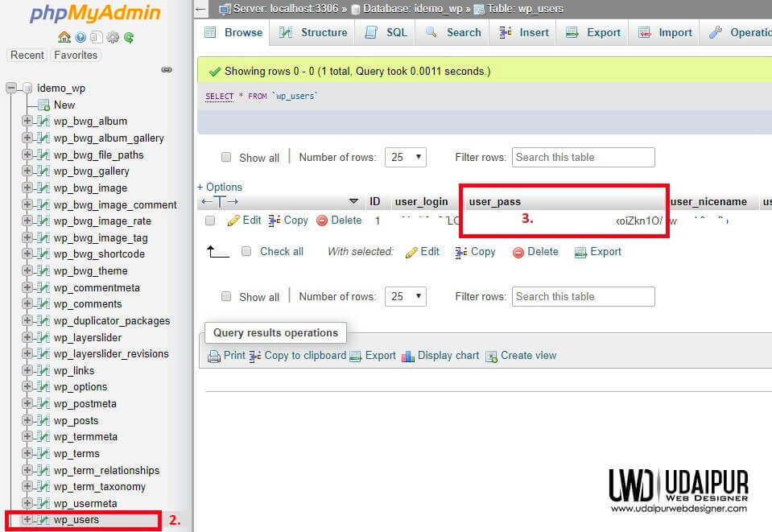Click the upper Filter rows search field
This screenshot has height=532, width=772.
pos(584,158)
